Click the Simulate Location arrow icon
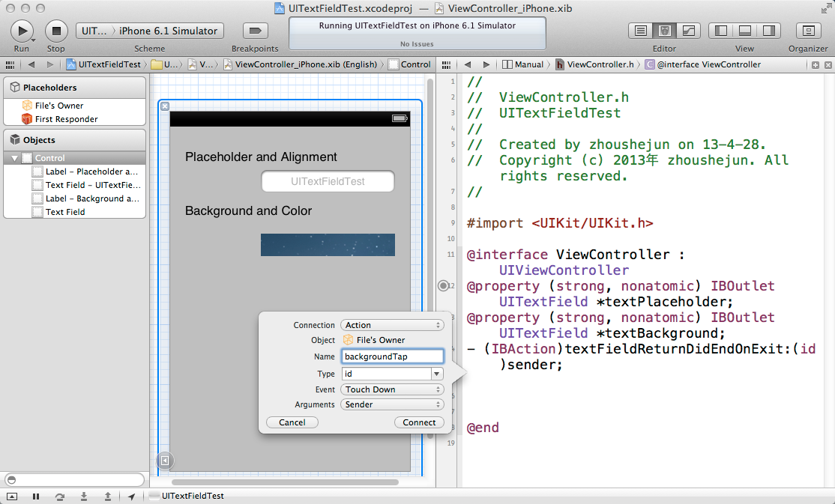This screenshot has width=835, height=504. 131,496
